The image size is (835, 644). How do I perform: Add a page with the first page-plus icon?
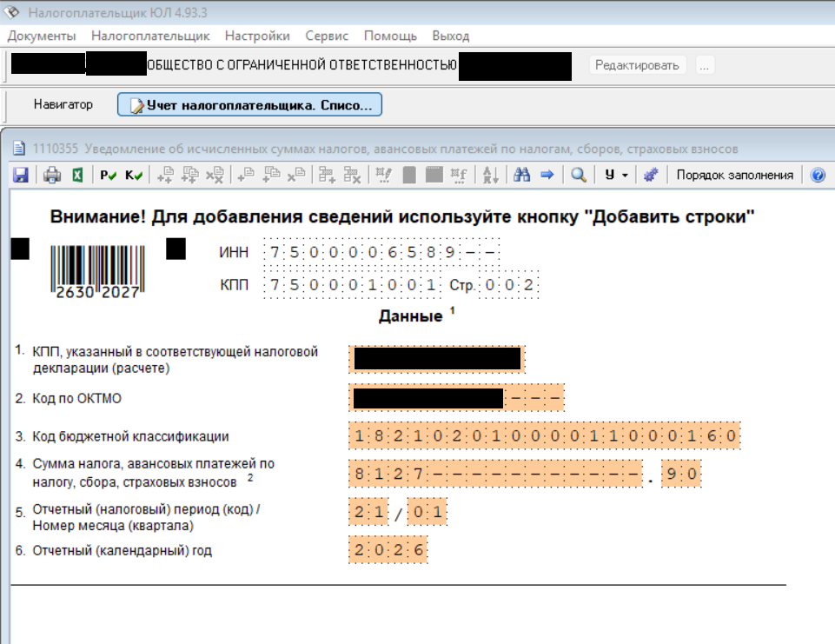pyautogui.click(x=165, y=175)
